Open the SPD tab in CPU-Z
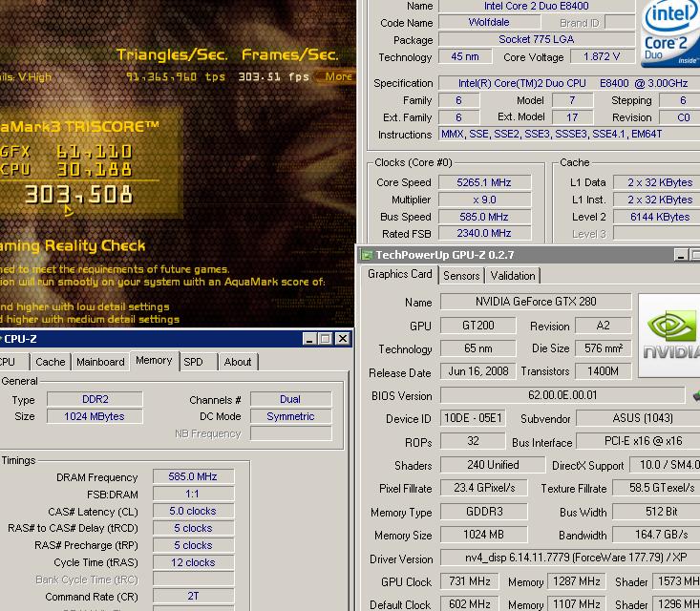This screenshot has height=611, width=700. 193,362
